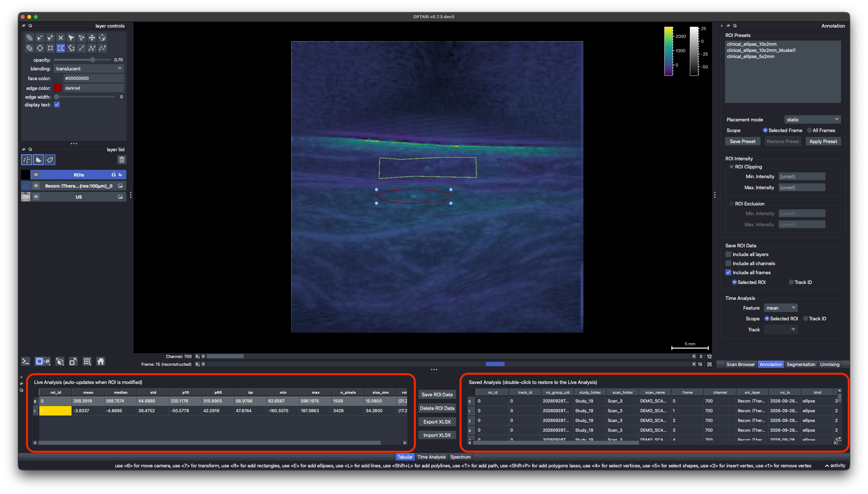868x494 pixels.
Task: Activate the select shapes filled-arrow tool
Action: pos(71,38)
